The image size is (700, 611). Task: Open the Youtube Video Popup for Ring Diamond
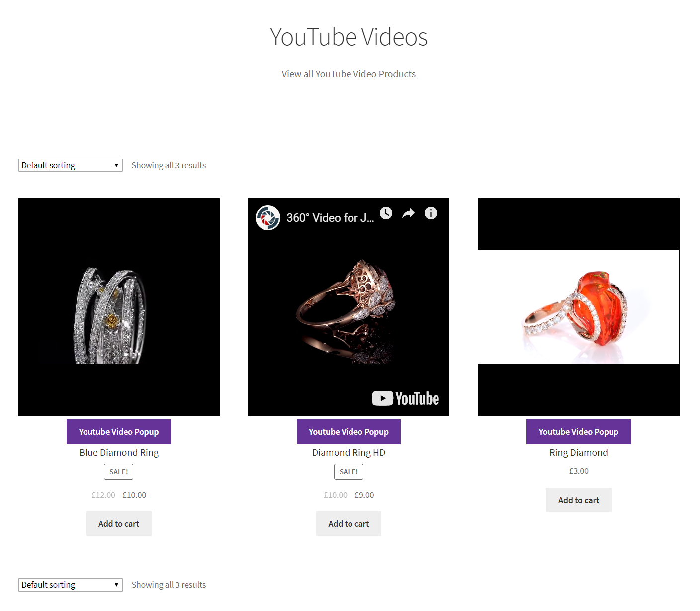point(578,431)
